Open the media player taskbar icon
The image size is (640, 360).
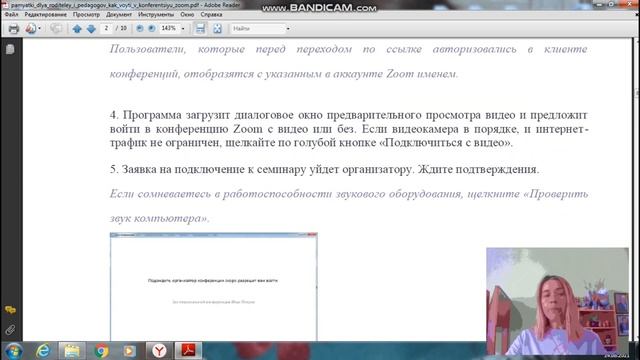point(129,351)
